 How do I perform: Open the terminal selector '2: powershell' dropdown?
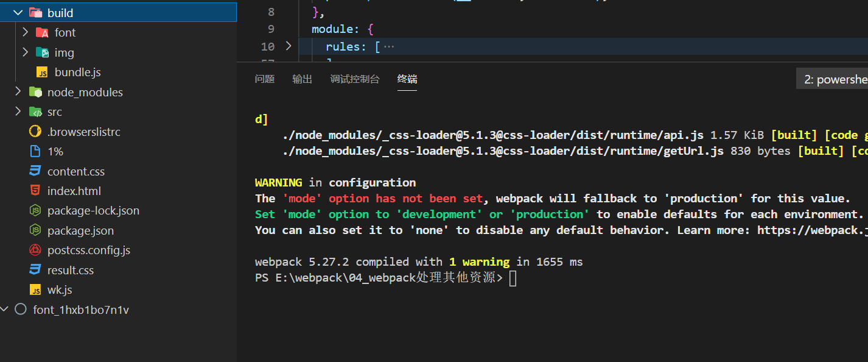click(832, 79)
